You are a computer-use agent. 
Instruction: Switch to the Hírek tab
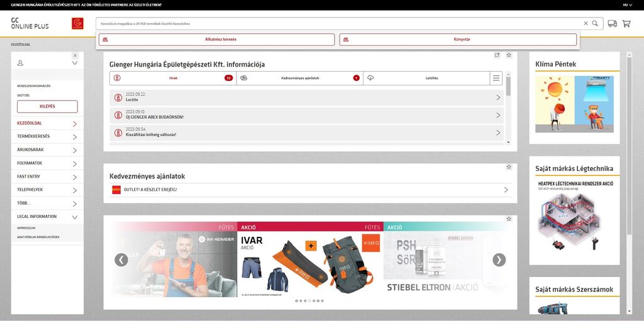(173, 78)
